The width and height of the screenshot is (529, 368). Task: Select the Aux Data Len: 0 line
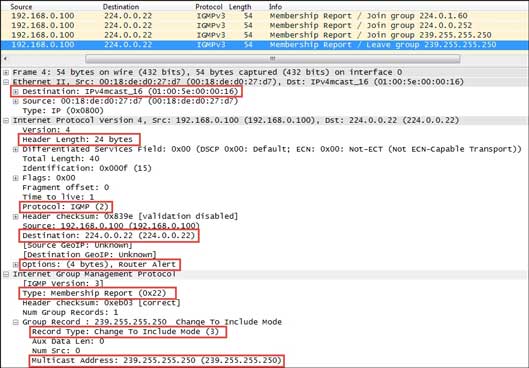pyautogui.click(x=68, y=341)
